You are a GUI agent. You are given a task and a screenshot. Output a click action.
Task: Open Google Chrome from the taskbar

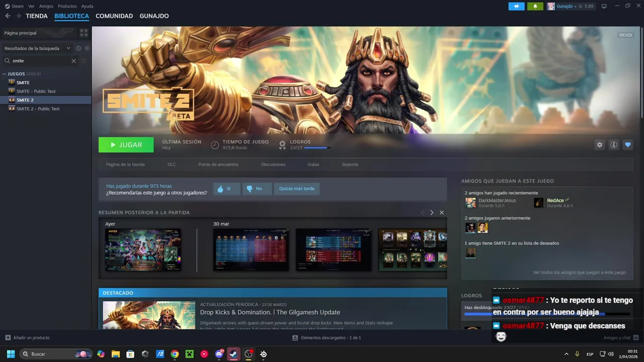pos(175,354)
